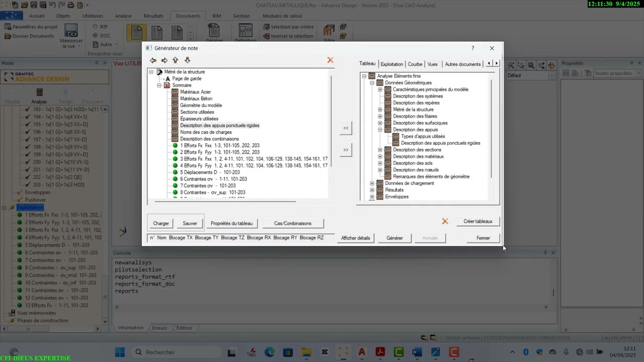The height and width of the screenshot is (362, 644).
Task: Click the Afficher détails button
Action: pyautogui.click(x=356, y=238)
